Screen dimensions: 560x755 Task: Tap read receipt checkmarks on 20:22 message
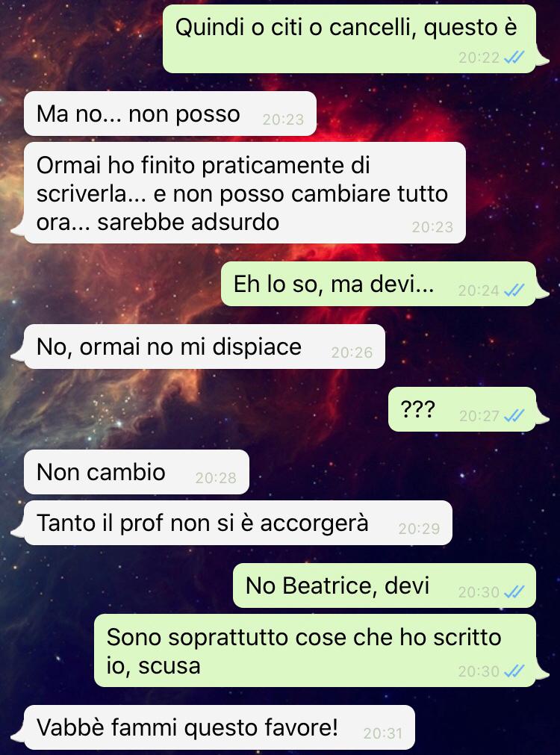pos(514,58)
